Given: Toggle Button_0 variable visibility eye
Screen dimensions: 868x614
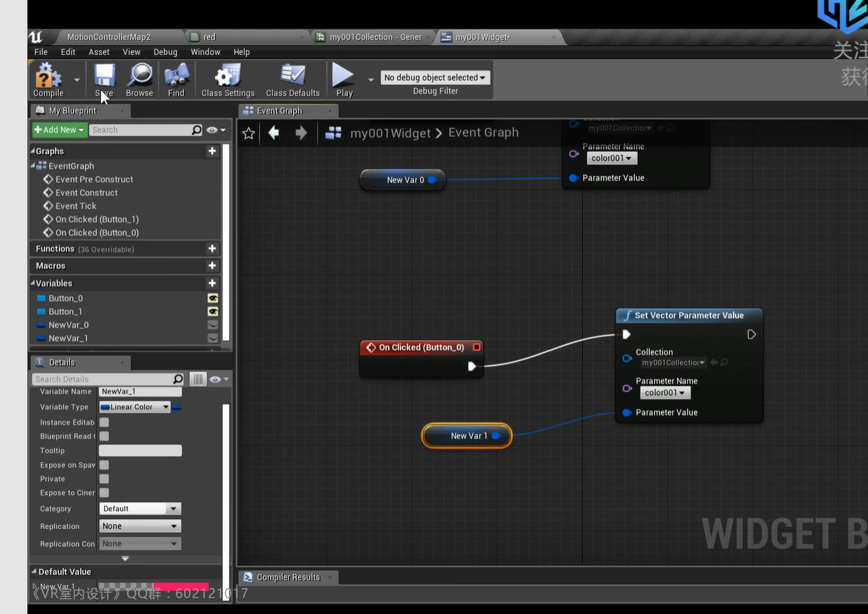Looking at the screenshot, I should (x=213, y=298).
